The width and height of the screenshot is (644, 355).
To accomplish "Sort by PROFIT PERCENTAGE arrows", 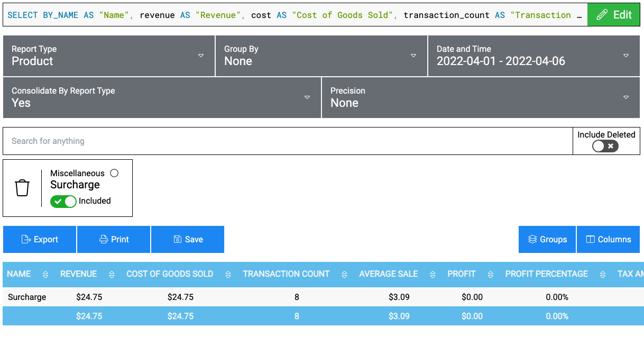I will [x=603, y=274].
